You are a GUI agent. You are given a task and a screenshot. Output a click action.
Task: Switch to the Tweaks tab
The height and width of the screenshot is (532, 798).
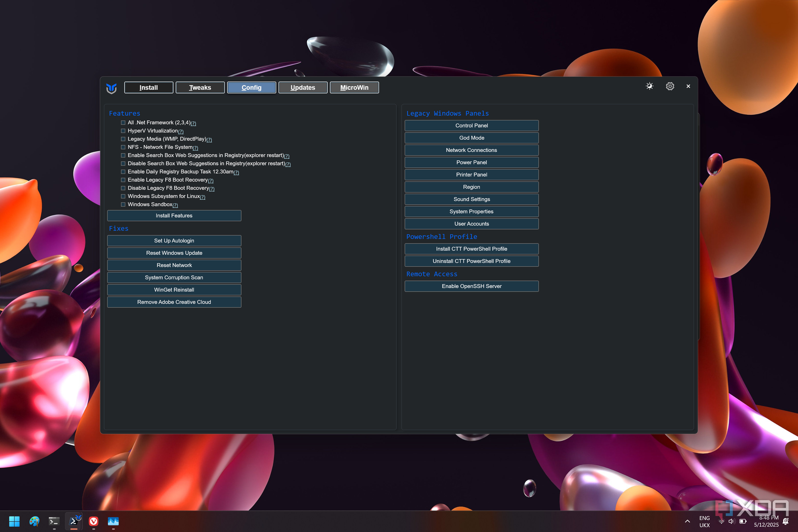tap(200, 87)
